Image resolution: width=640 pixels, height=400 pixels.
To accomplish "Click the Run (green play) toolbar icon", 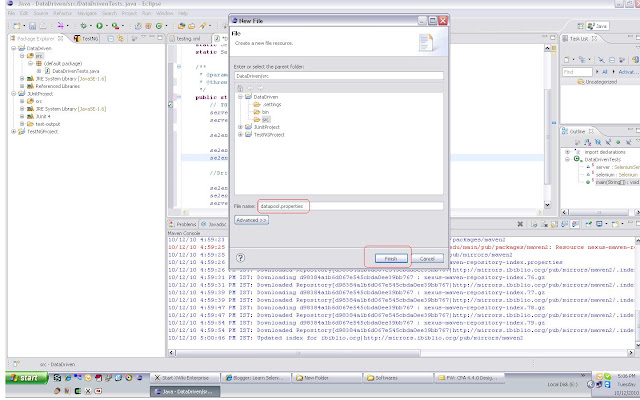I will click(100, 26).
